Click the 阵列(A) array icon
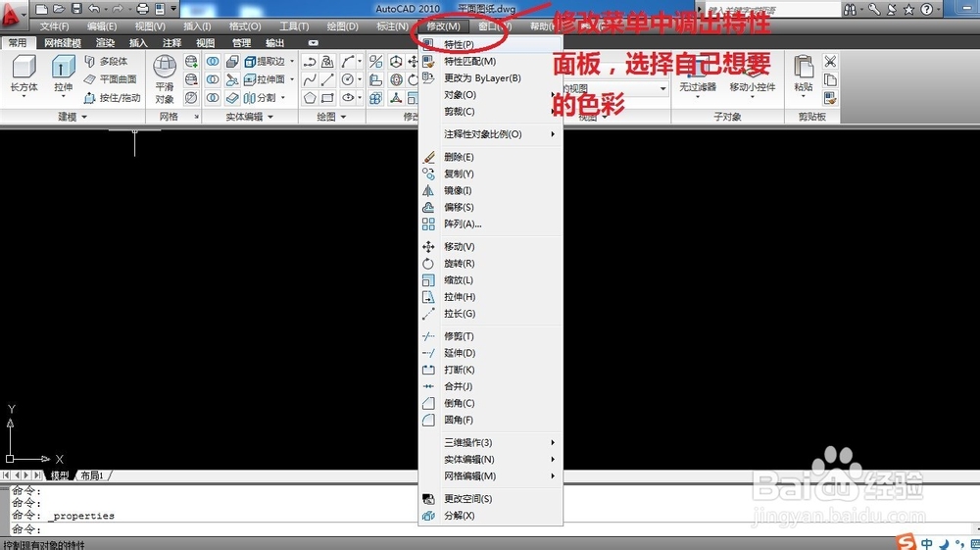The width and height of the screenshot is (980, 550). pos(428,224)
